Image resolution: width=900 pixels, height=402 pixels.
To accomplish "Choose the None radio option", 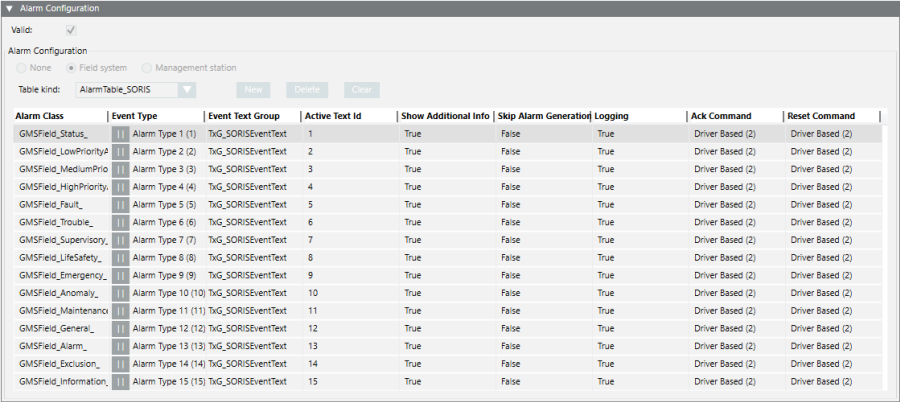I will pos(21,68).
